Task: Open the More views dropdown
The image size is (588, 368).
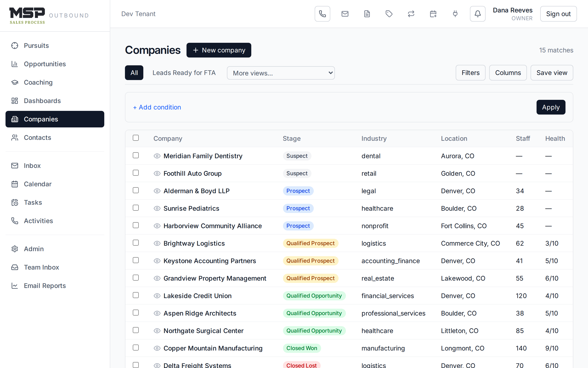Action: click(281, 73)
